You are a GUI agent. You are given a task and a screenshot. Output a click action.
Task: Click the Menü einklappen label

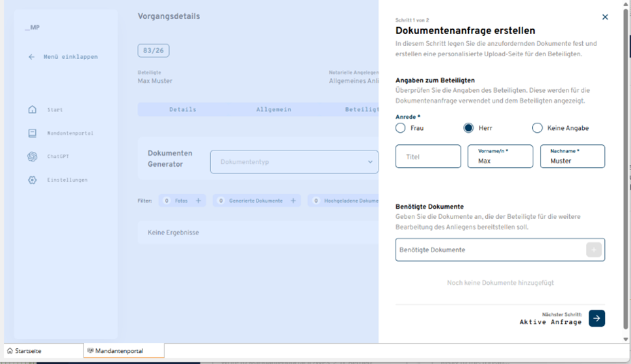click(x=71, y=57)
